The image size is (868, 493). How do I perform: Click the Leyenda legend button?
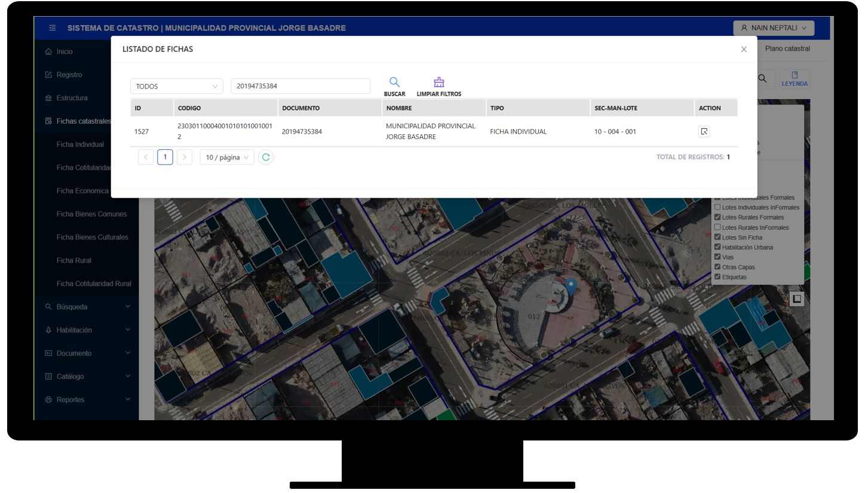click(794, 79)
